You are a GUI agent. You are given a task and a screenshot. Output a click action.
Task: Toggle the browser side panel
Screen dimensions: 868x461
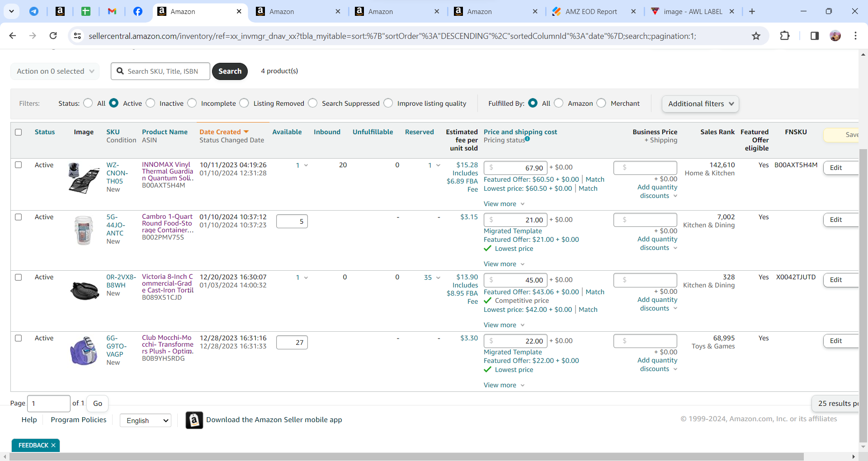pos(815,36)
